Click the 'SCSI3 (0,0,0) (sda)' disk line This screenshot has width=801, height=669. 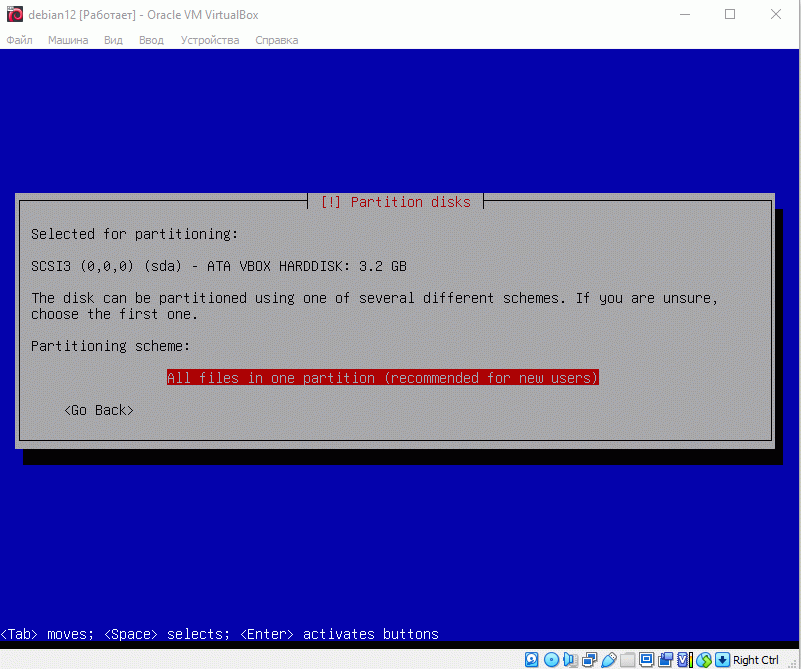click(x=219, y=266)
